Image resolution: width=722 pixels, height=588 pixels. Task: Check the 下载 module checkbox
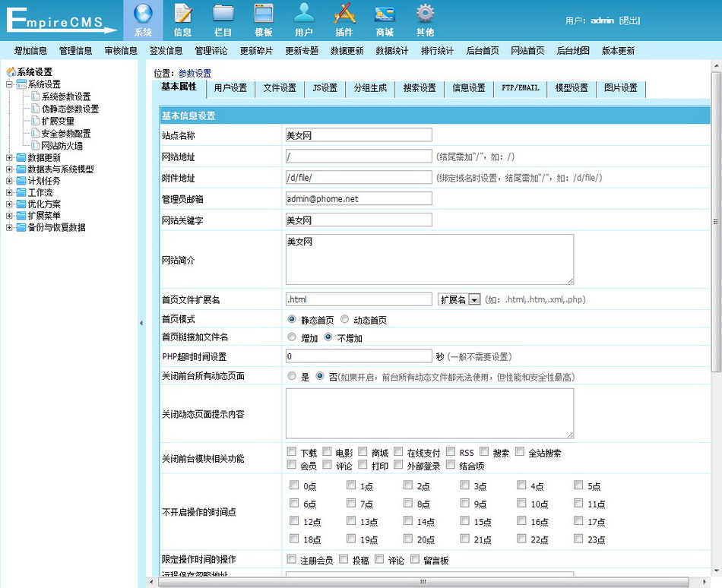click(x=291, y=451)
